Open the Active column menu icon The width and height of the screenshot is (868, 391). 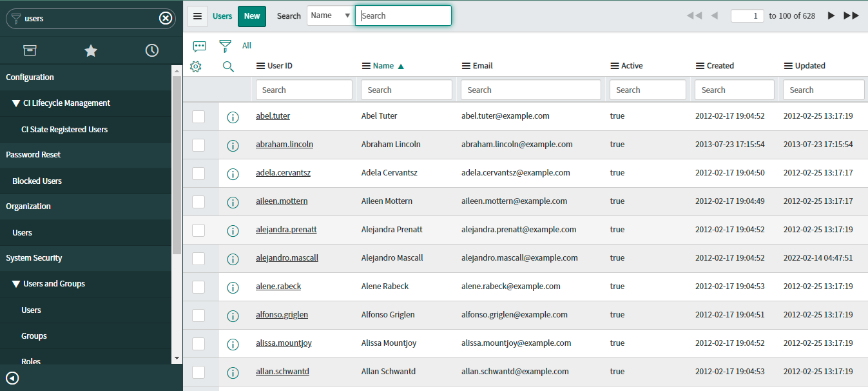pyautogui.click(x=614, y=66)
